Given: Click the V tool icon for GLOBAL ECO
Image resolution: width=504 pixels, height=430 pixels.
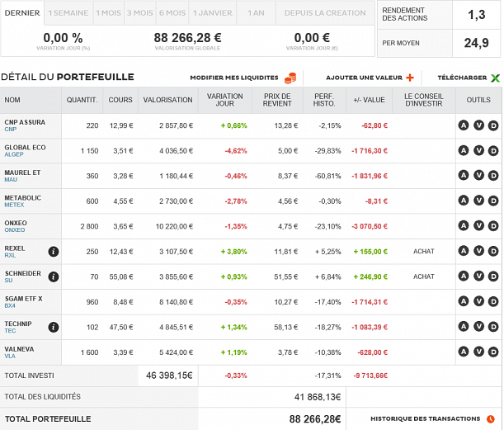Looking at the screenshot, I should coord(478,150).
